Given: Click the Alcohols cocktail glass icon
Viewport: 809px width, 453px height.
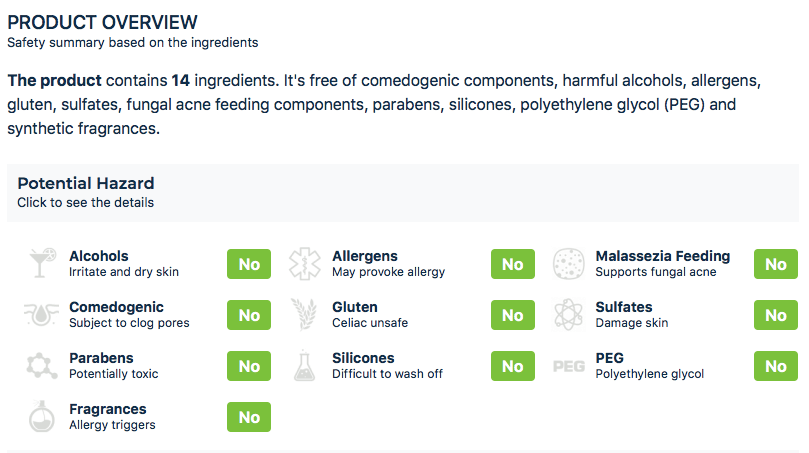Looking at the screenshot, I should [42, 264].
